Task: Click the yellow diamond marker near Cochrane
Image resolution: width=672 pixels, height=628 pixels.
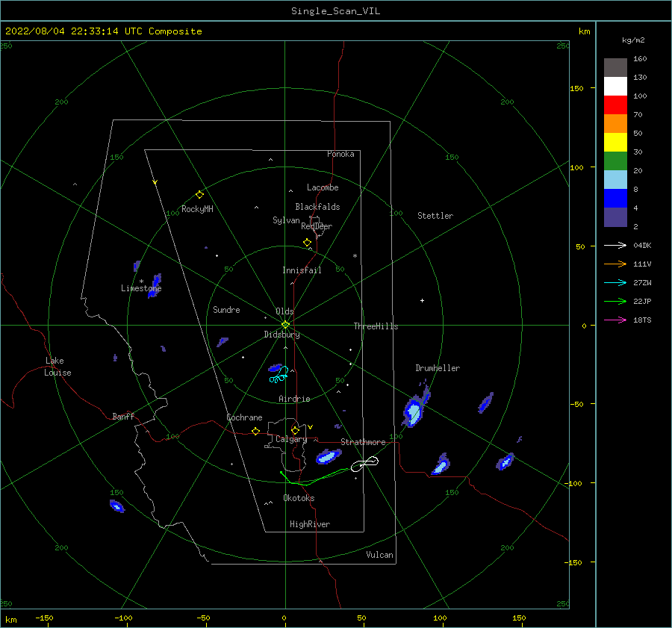Action: (x=255, y=432)
